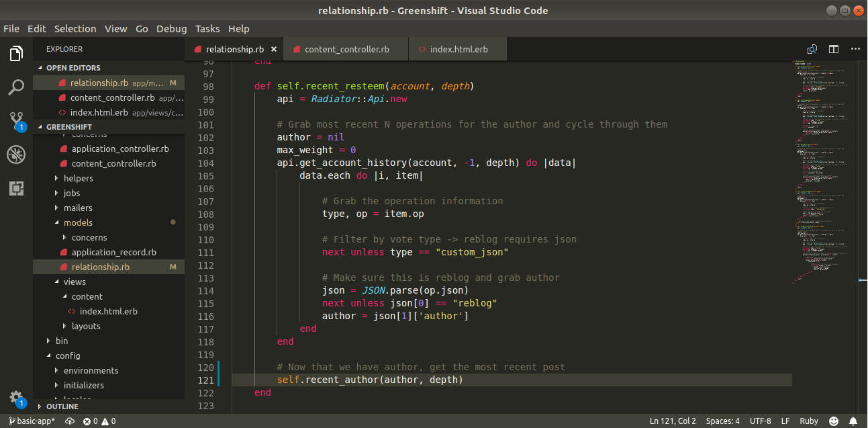Click the Split Editor icon

[834, 49]
